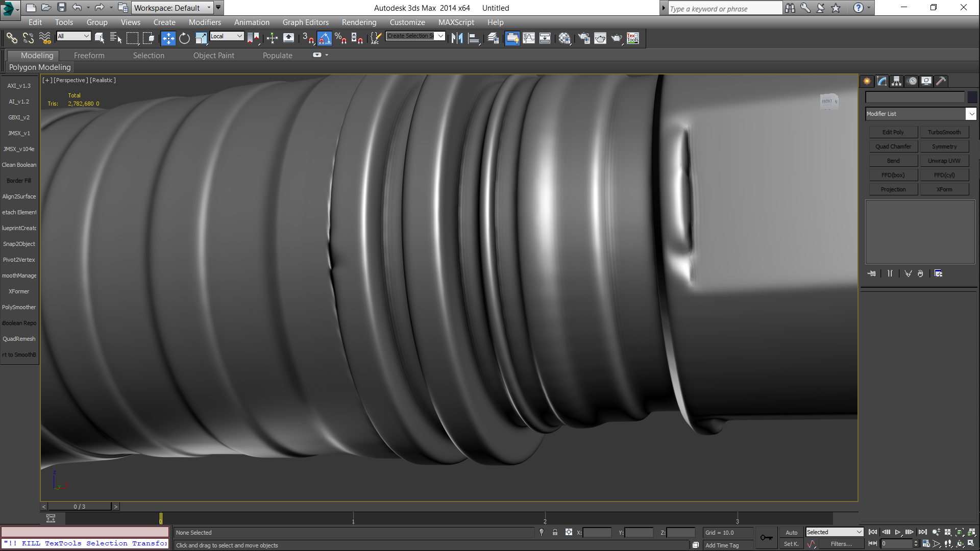Viewport: 980px width, 551px height.
Task: Click the Select and Manipulate icon
Action: point(272,38)
